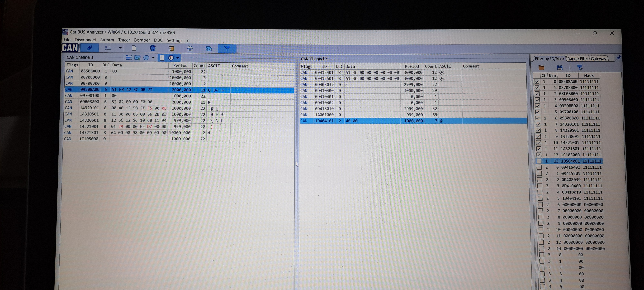The image size is (644, 290).
Task: Uncheck filter row with ID 08508A00
Action: [537, 81]
